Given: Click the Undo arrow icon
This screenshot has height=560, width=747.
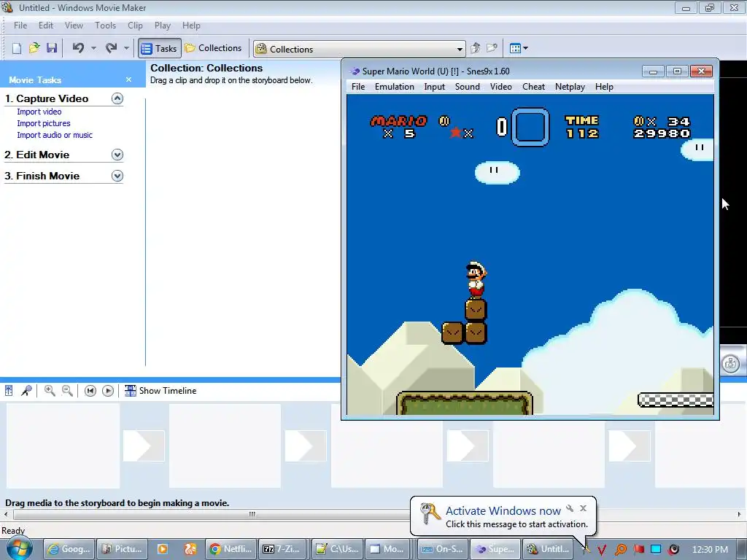Looking at the screenshot, I should (78, 48).
